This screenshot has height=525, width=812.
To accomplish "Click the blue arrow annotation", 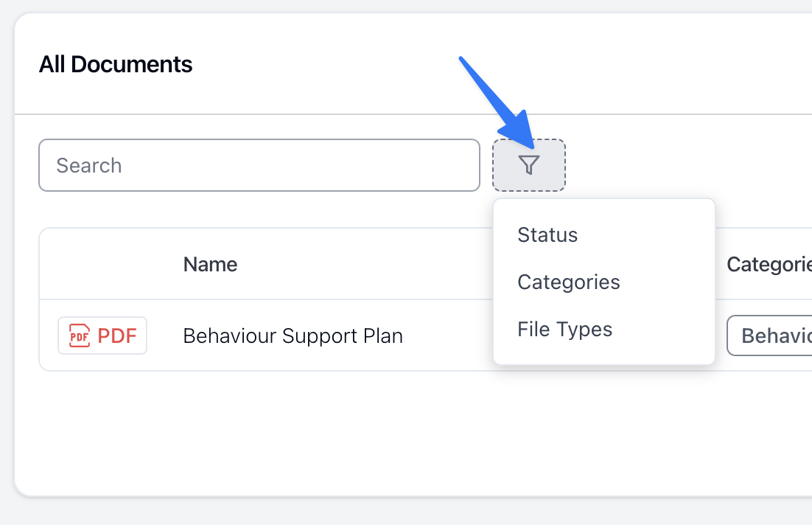I will (x=497, y=102).
